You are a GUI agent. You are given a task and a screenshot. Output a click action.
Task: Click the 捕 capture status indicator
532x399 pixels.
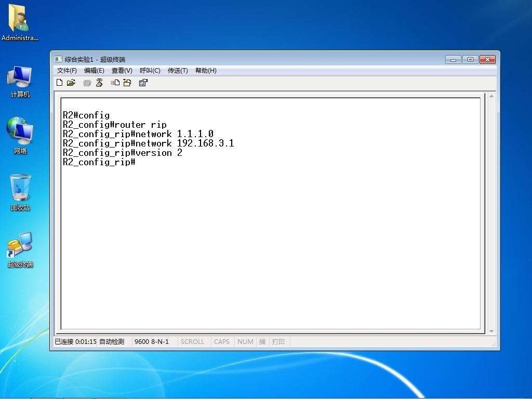(x=262, y=342)
